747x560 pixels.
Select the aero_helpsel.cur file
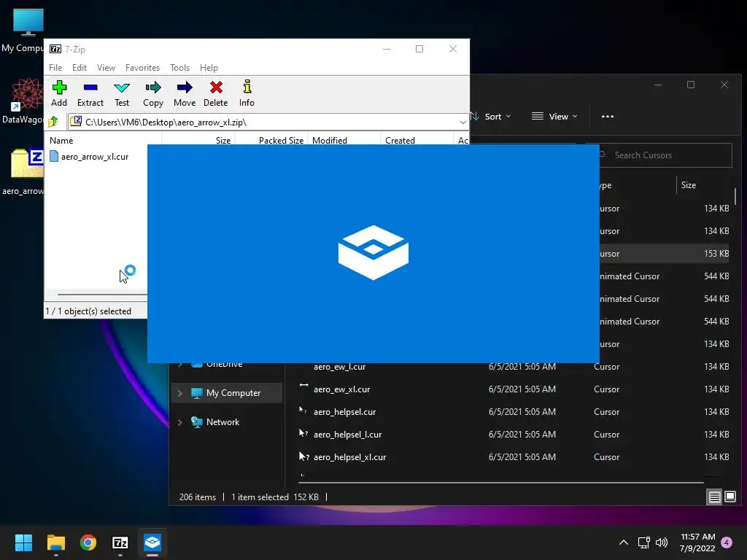pyautogui.click(x=344, y=412)
